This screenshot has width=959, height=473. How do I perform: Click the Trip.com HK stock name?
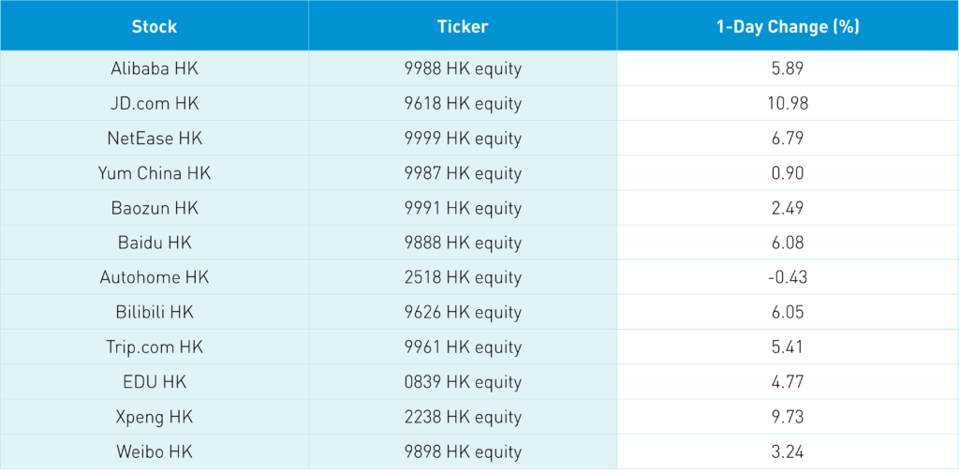(x=154, y=347)
